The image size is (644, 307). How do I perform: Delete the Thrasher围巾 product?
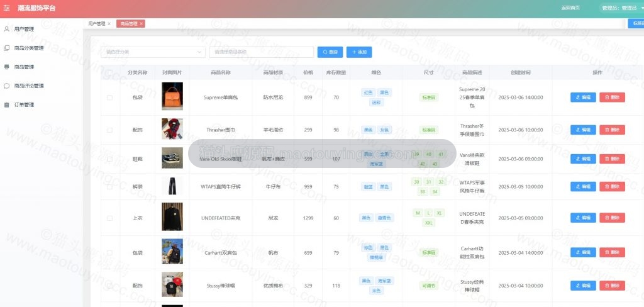point(613,130)
